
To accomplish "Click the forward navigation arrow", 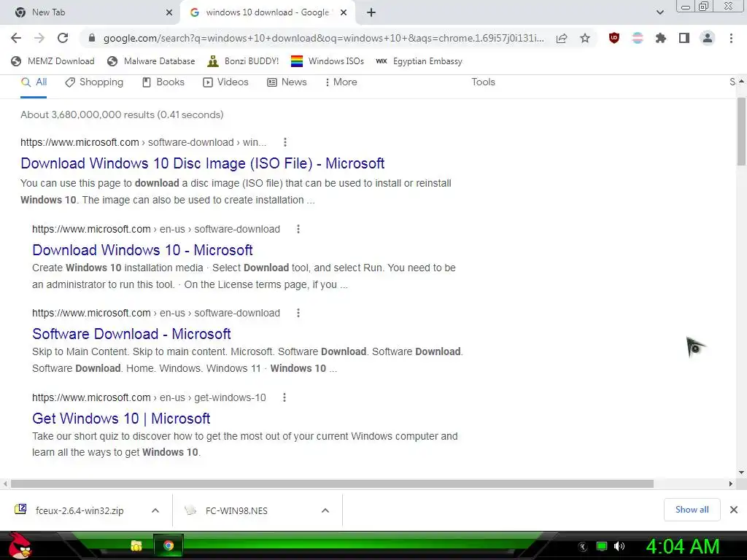I will [x=39, y=38].
